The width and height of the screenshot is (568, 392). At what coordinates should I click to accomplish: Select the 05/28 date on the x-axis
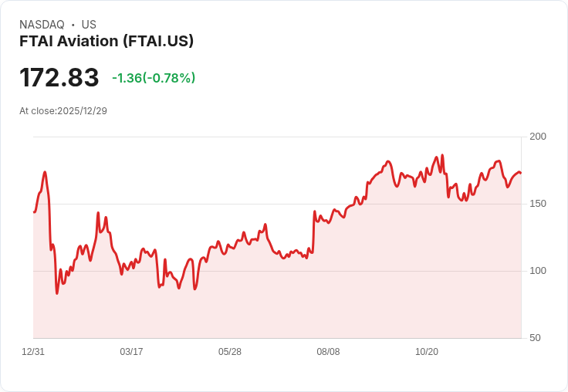pos(230,352)
